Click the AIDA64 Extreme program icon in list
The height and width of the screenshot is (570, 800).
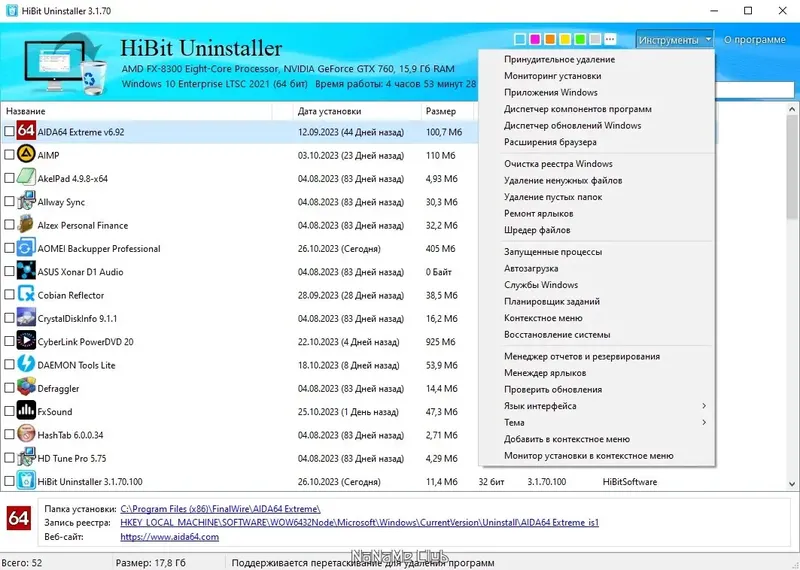[x=26, y=131]
